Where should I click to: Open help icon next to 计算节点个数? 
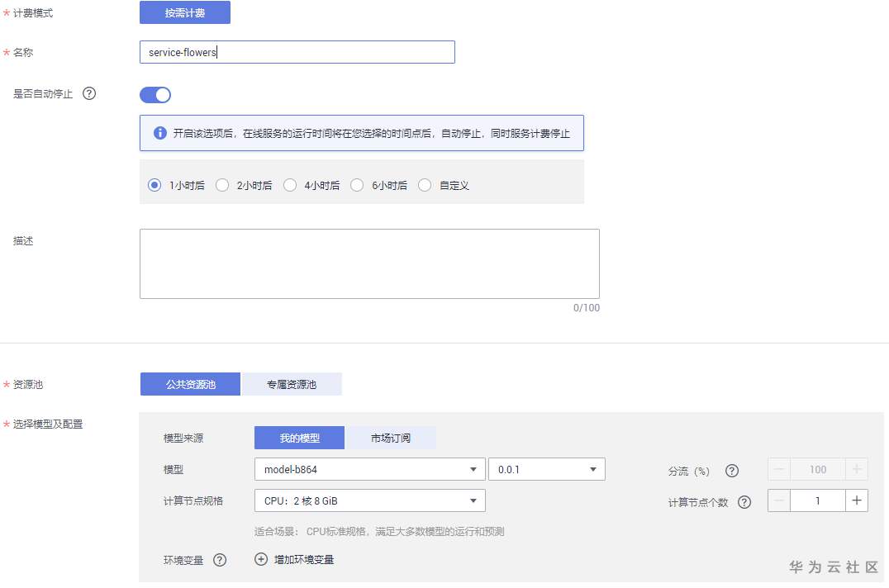click(x=744, y=502)
